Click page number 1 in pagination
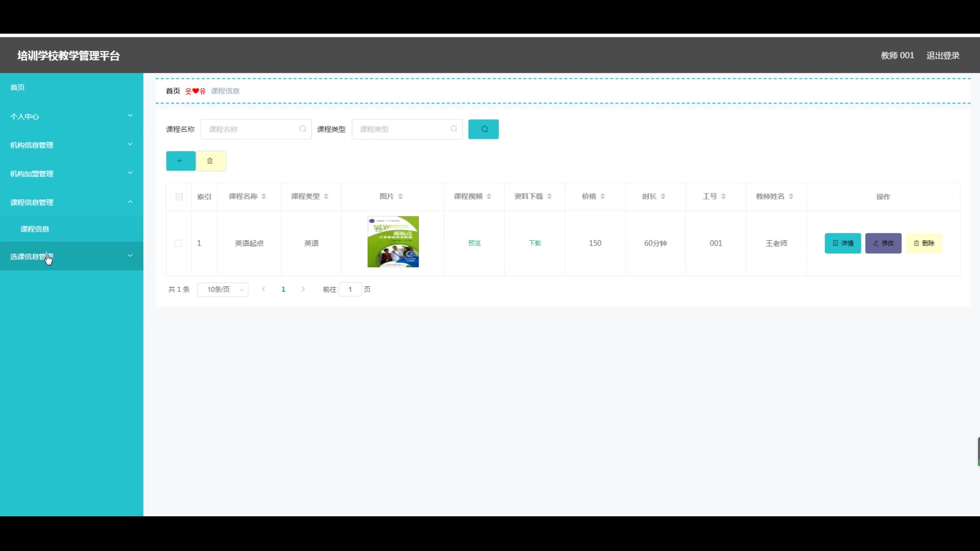 pyautogui.click(x=284, y=289)
